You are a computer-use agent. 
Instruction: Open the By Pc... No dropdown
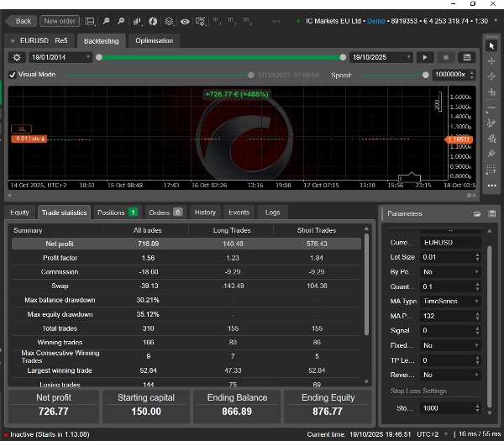[x=450, y=272]
